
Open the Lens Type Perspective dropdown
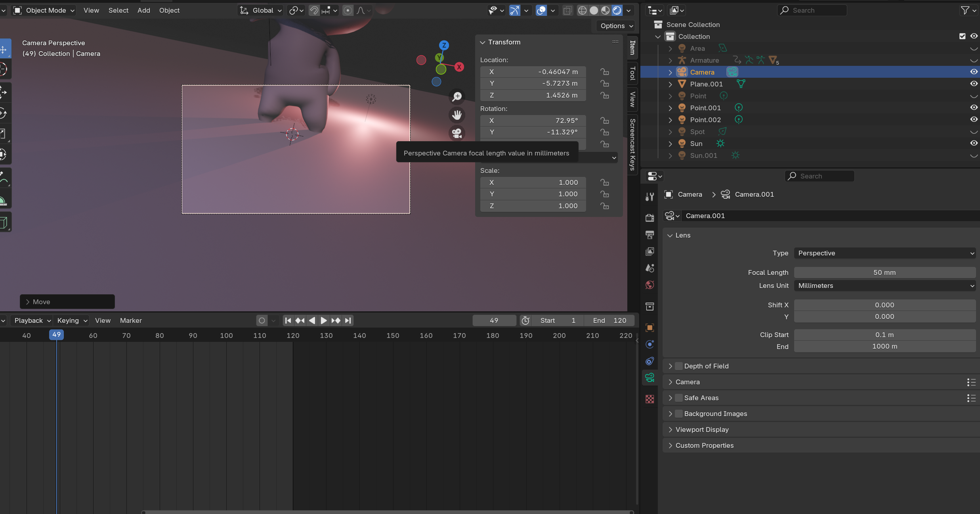(884, 253)
